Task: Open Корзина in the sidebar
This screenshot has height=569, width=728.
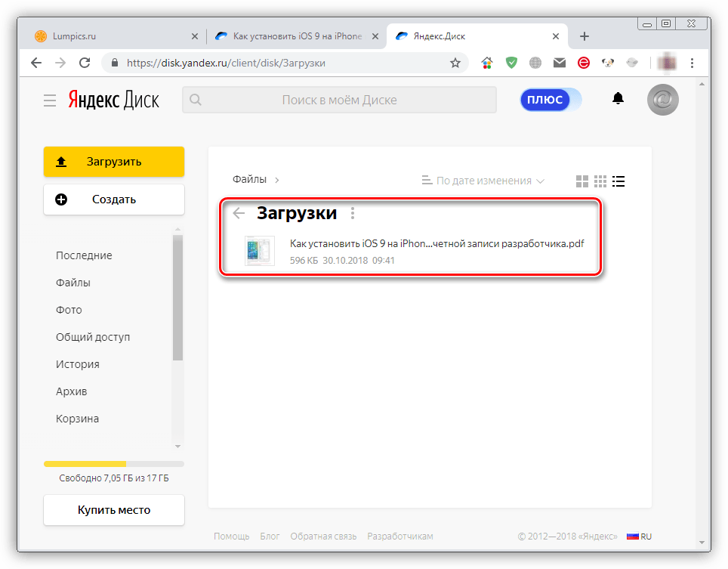Action: (77, 419)
